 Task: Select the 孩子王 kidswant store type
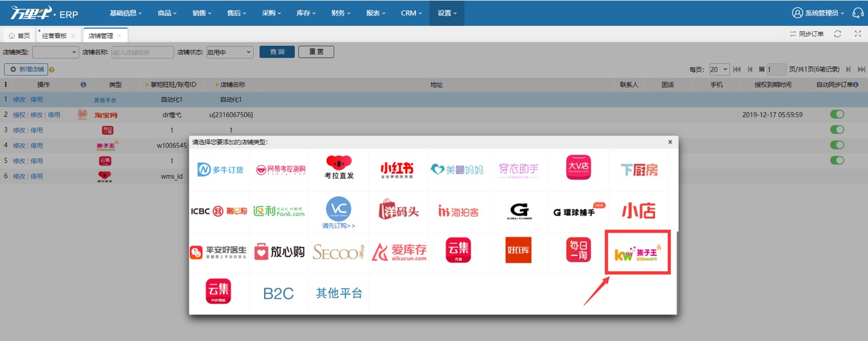point(638,252)
